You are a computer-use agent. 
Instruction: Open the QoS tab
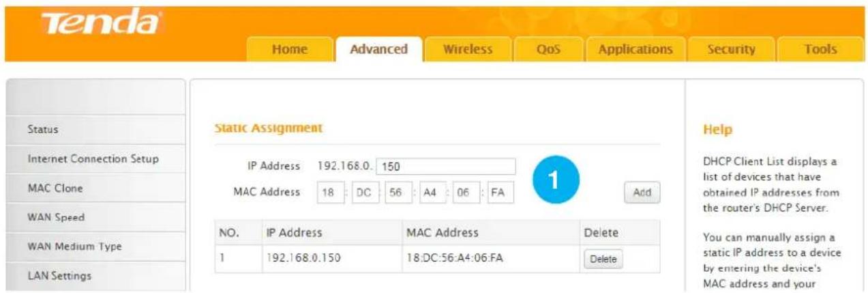[x=548, y=49]
